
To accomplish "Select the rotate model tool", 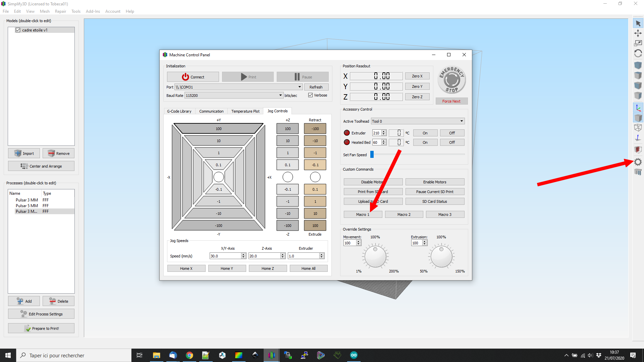I will 638,54.
